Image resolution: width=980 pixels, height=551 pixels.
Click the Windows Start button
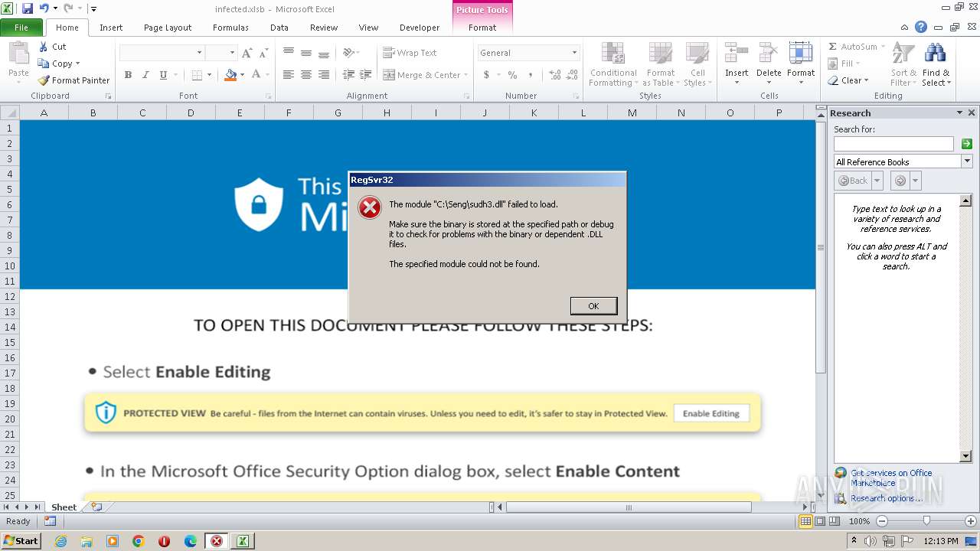pyautogui.click(x=21, y=540)
